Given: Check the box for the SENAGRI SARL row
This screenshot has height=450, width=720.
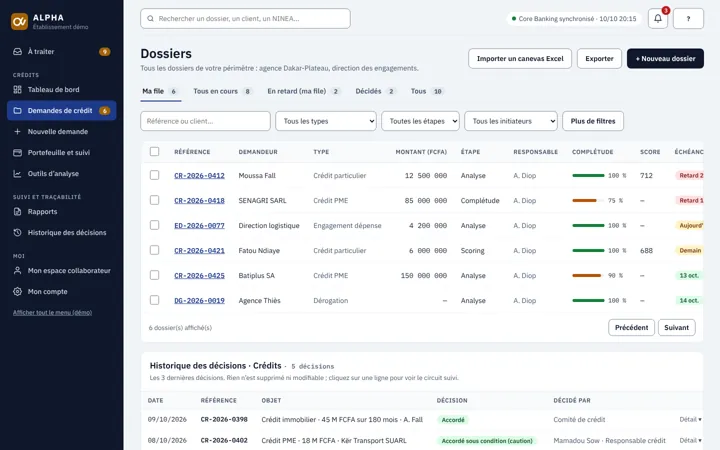Looking at the screenshot, I should [154, 200].
